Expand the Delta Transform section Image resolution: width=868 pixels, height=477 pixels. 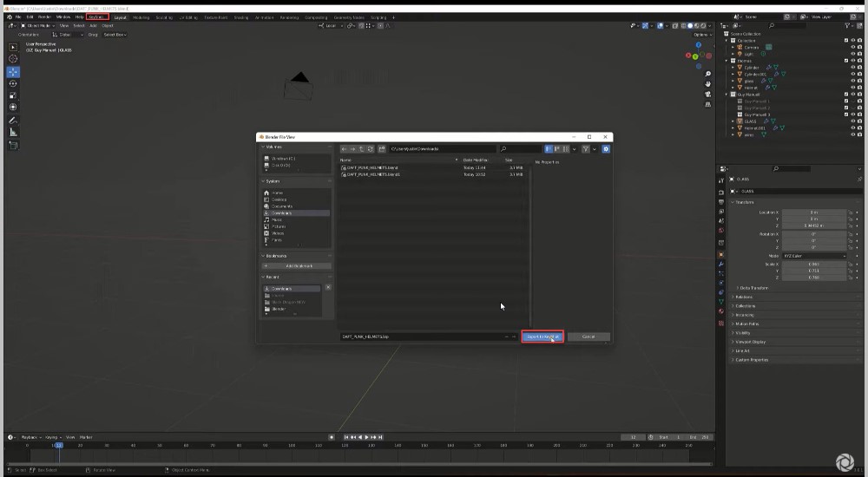753,287
